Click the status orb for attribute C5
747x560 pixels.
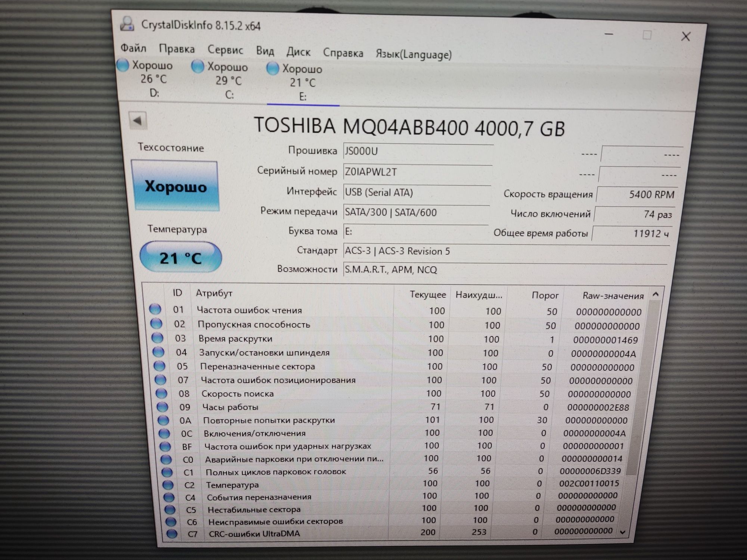(170, 510)
